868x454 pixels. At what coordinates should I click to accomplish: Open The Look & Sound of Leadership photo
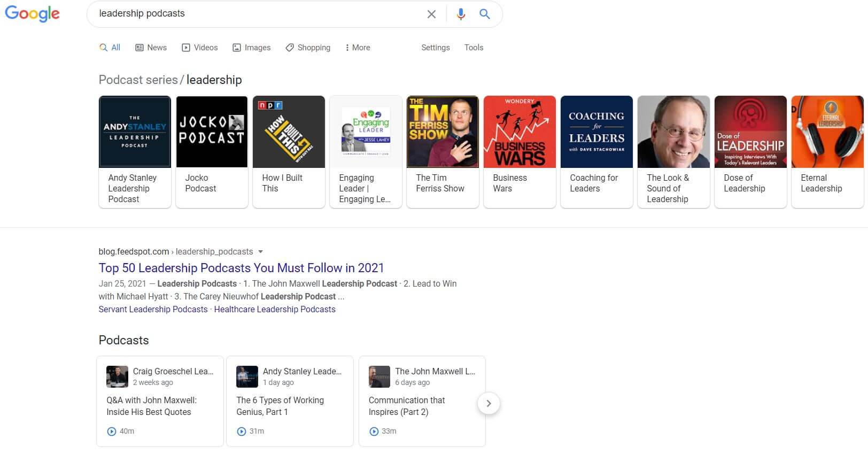point(673,132)
